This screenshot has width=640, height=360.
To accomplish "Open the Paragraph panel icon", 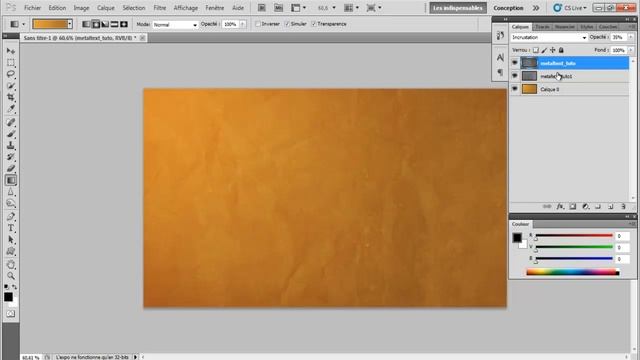I will click(500, 73).
